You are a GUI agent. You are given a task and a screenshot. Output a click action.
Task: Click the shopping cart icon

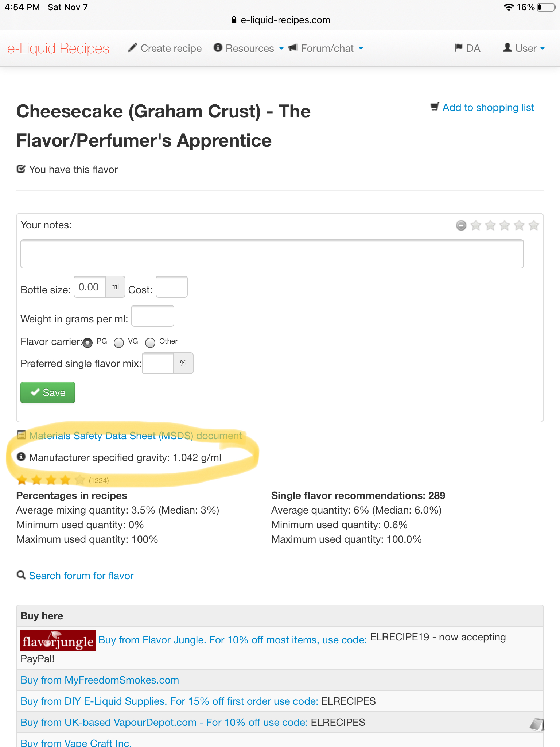(x=435, y=107)
